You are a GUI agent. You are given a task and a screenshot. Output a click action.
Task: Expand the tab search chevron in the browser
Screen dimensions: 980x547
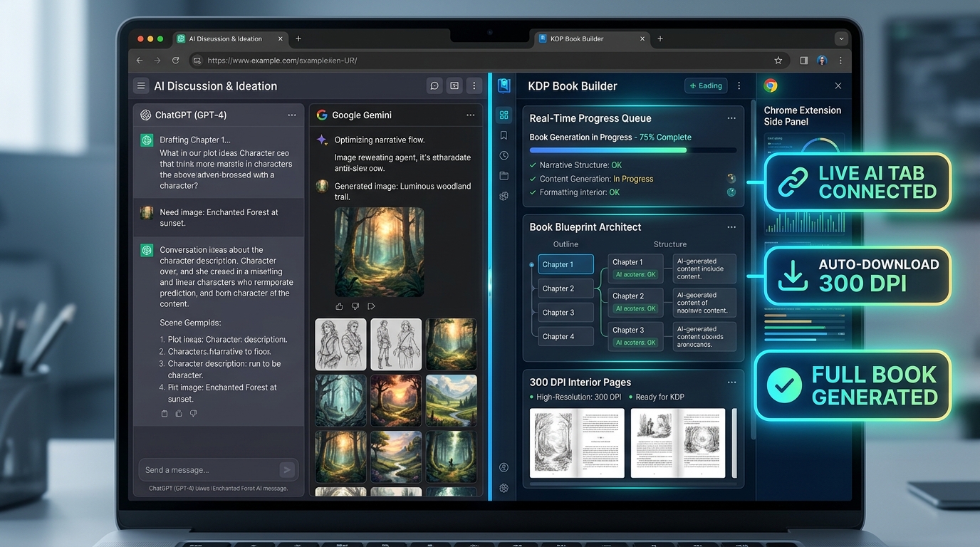tap(841, 38)
